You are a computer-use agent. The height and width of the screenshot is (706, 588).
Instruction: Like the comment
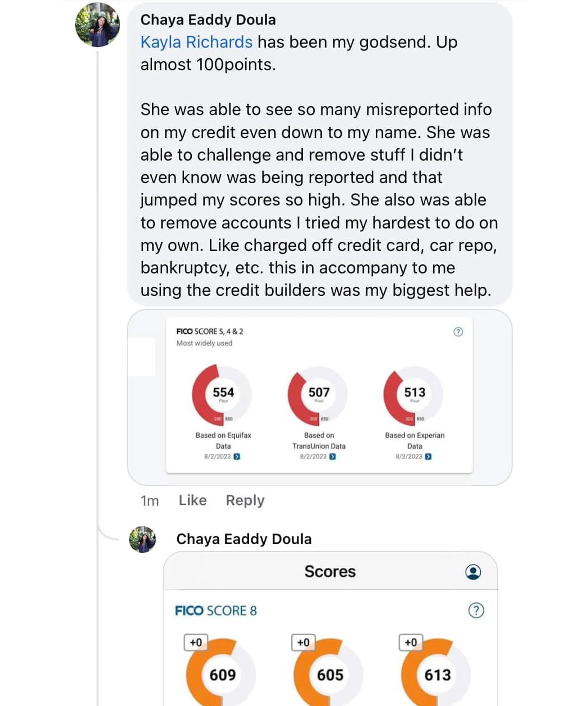pos(193,500)
